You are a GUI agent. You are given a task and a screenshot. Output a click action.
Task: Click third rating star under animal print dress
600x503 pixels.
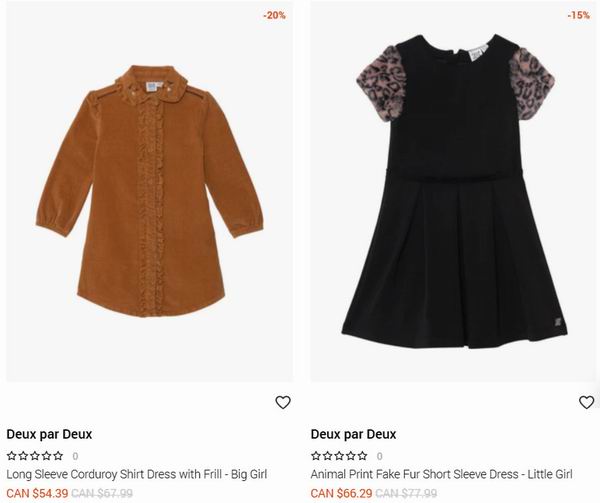coord(339,456)
